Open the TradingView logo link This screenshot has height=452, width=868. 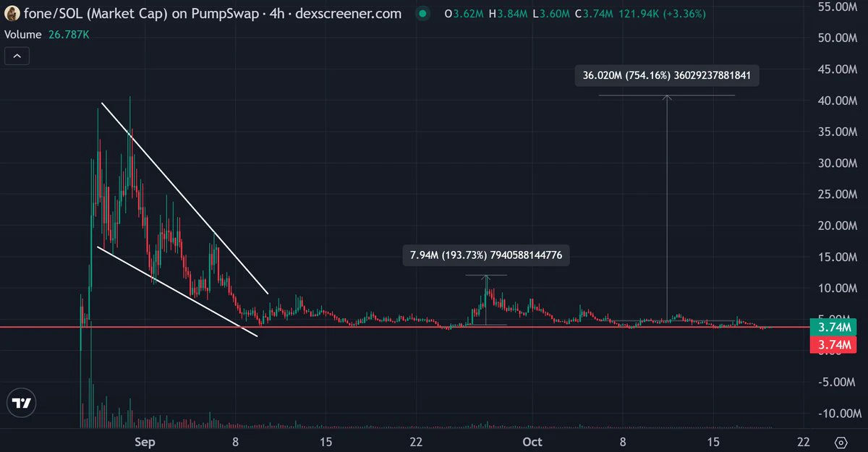[x=22, y=404]
